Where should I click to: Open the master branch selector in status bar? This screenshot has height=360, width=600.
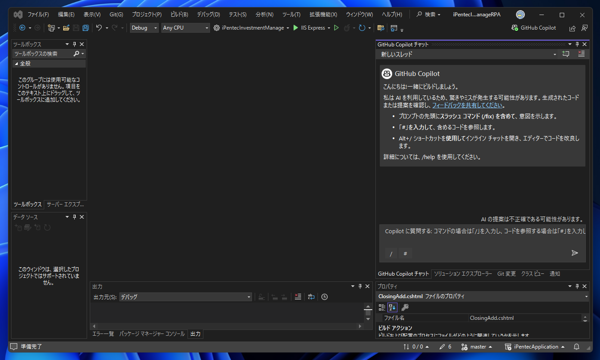click(x=477, y=347)
